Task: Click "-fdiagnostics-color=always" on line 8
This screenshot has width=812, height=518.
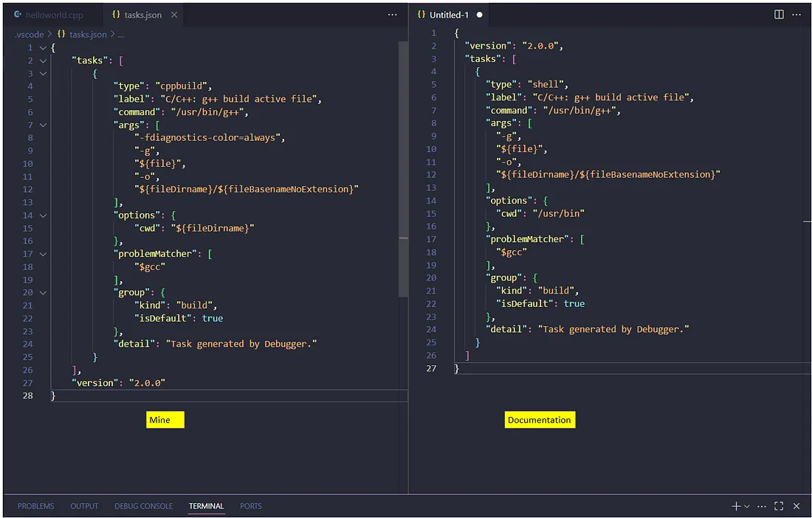Action: coord(207,138)
